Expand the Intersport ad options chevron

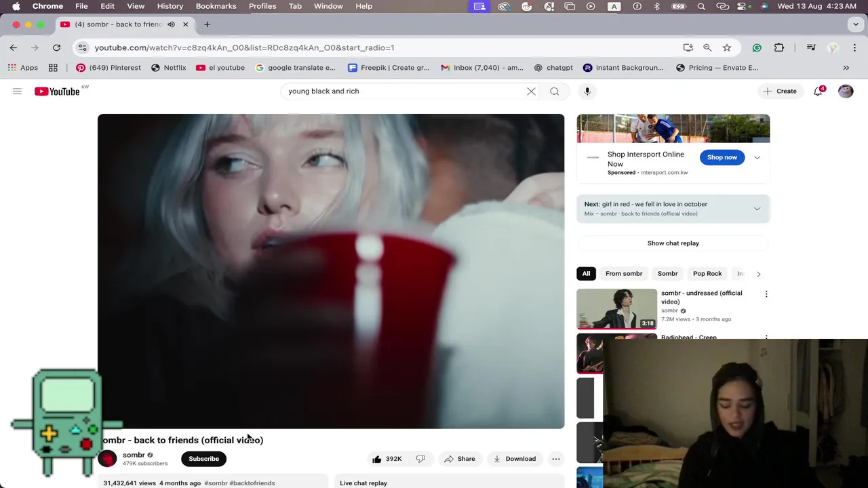757,157
